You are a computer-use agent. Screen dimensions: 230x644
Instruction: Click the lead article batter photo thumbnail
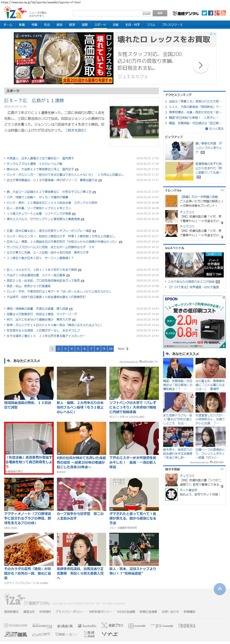[x=134, y=122]
